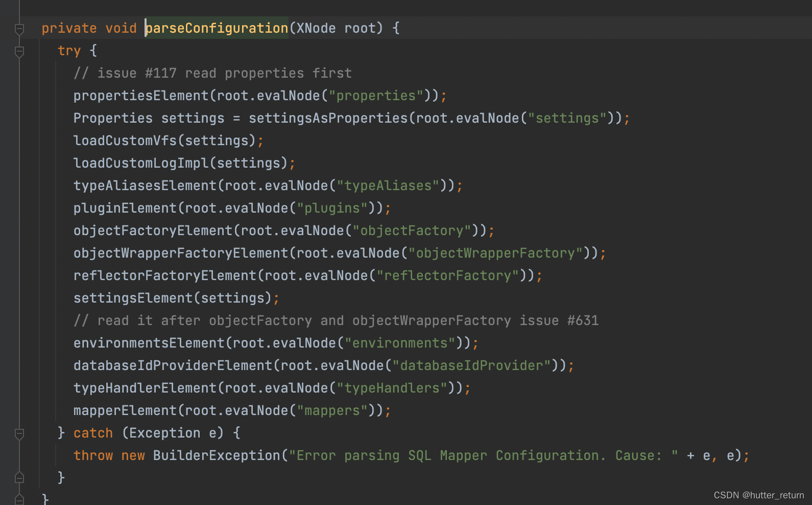812x505 pixels.
Task: Click the settingsAsProperties method call
Action: click(328, 118)
